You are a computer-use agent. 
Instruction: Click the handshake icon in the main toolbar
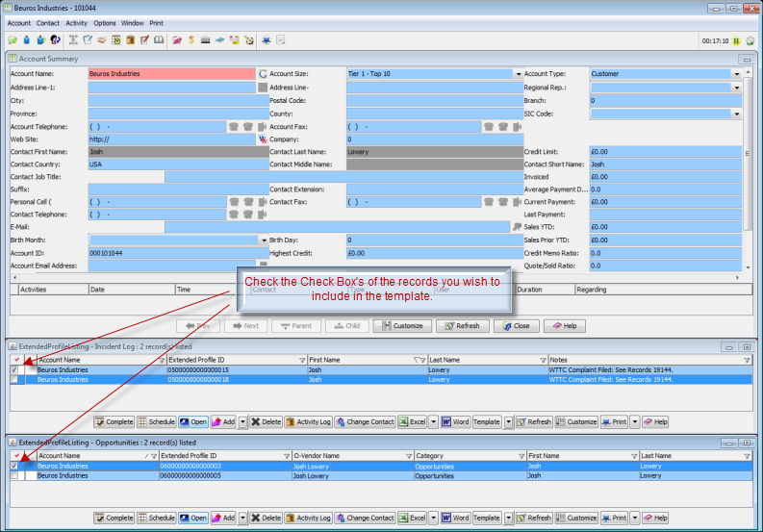pyautogui.click(x=102, y=40)
